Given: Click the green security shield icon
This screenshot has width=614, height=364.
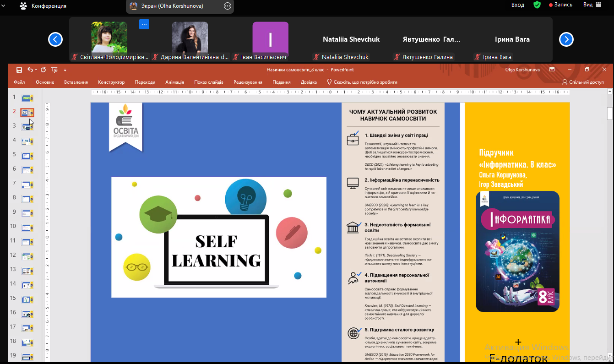Looking at the screenshot, I should pyautogui.click(x=537, y=5).
